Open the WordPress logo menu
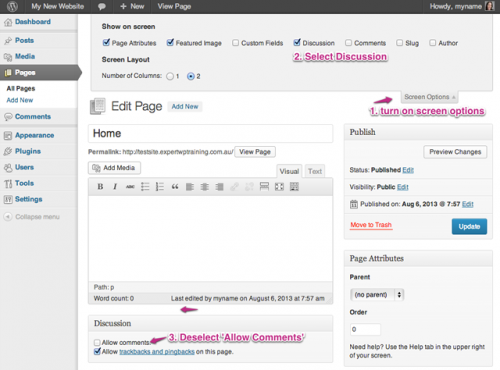 [12, 6]
